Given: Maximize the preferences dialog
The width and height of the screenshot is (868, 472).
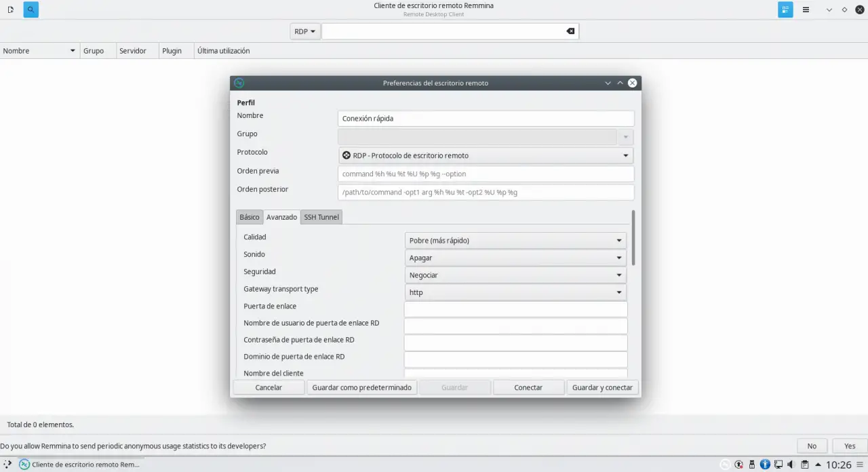Looking at the screenshot, I should pyautogui.click(x=620, y=83).
